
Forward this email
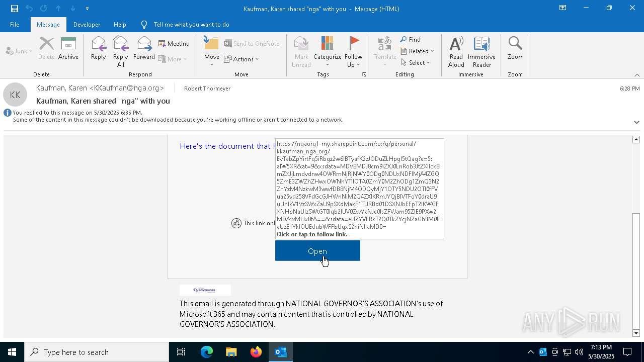pyautogui.click(x=144, y=49)
